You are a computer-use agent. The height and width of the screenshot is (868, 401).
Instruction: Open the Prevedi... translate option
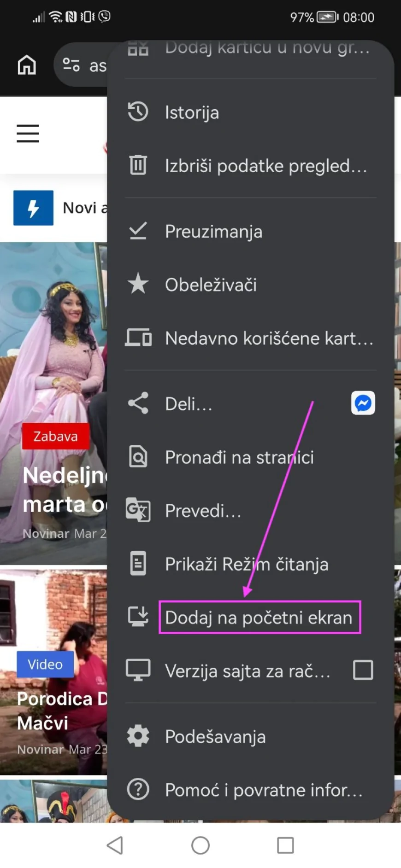coord(203,511)
